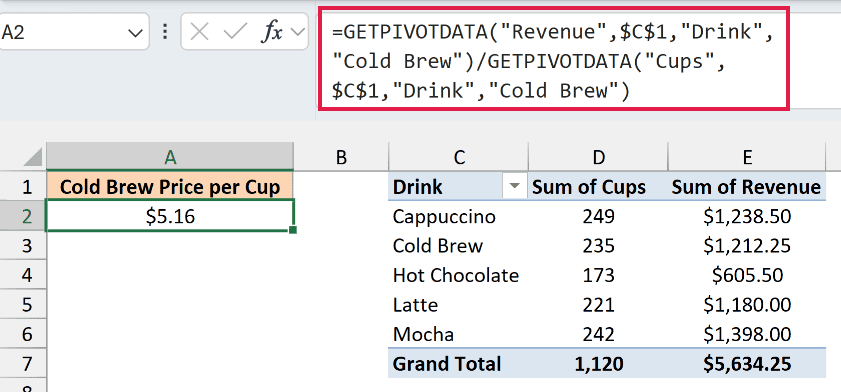This screenshot has width=841, height=392.
Task: Select column D header
Action: click(x=598, y=157)
